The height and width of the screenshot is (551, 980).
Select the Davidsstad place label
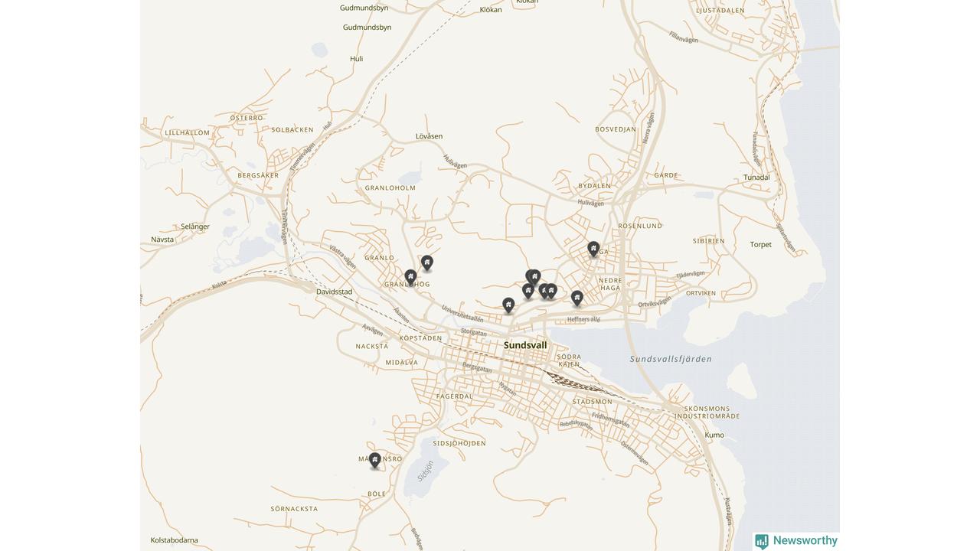[x=335, y=292]
